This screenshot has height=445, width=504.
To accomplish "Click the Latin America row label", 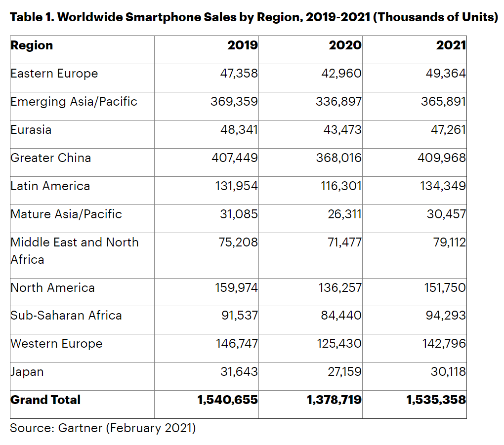I will pos(50,186).
